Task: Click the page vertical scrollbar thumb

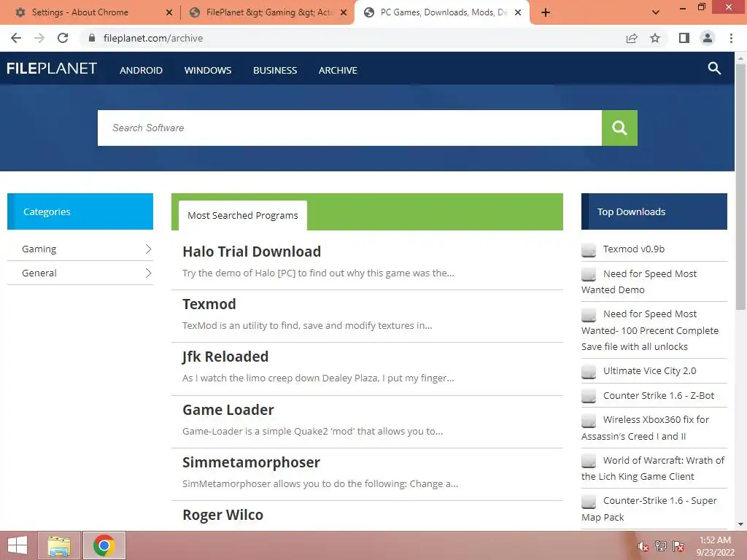Action: 740,187
